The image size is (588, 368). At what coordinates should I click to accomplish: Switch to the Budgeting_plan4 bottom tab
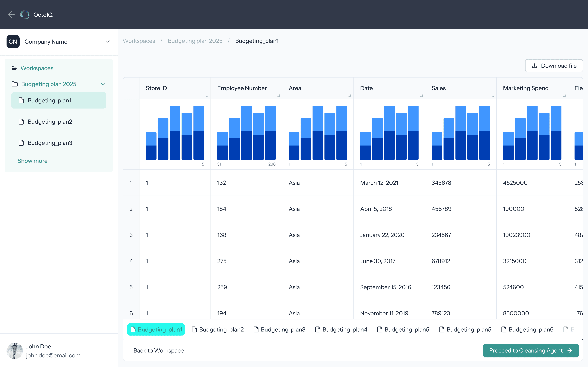pyautogui.click(x=341, y=330)
